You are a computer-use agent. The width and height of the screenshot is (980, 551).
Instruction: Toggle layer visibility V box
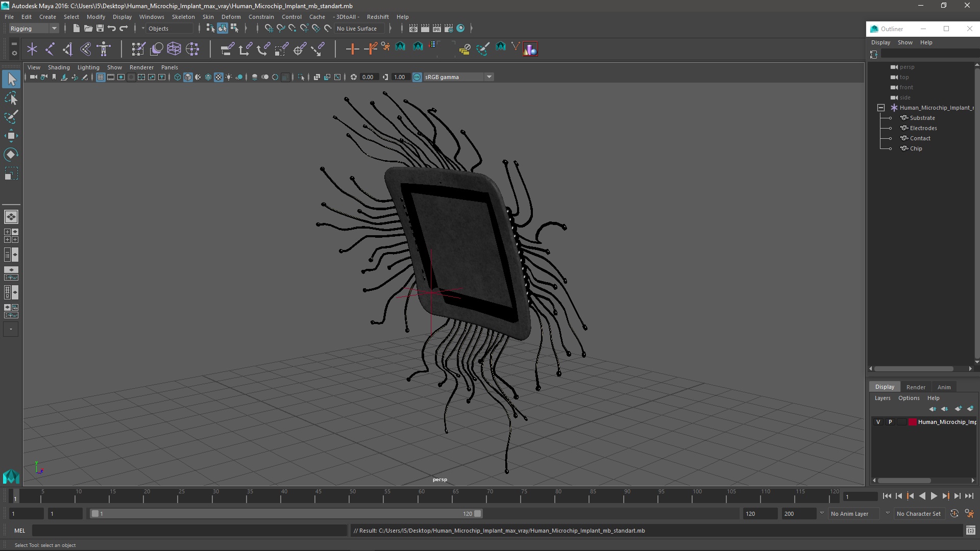(x=878, y=422)
